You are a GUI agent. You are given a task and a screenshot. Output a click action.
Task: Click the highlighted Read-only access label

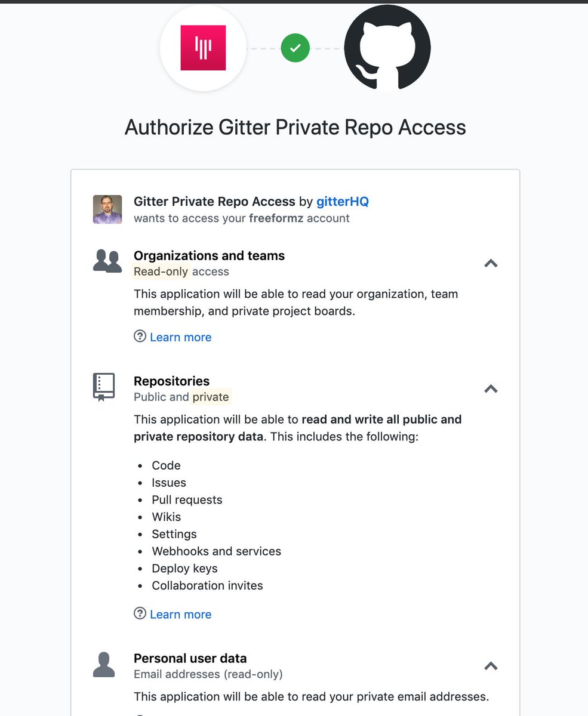click(x=161, y=271)
